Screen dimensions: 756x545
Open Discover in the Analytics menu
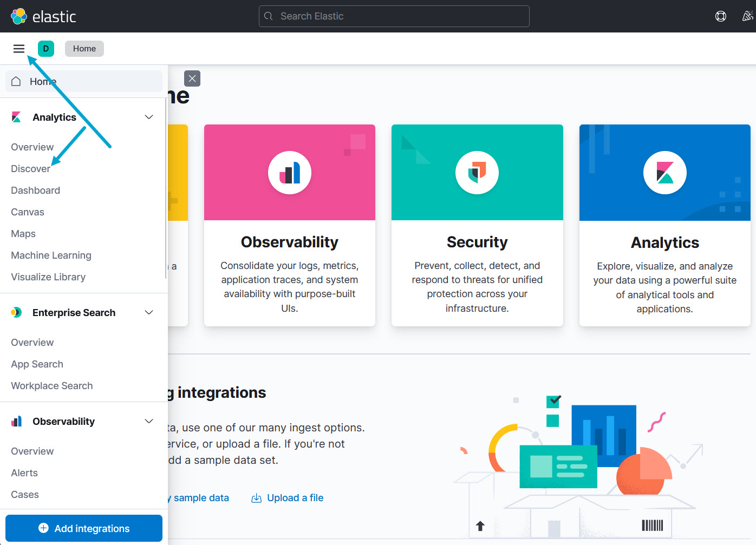tap(30, 169)
